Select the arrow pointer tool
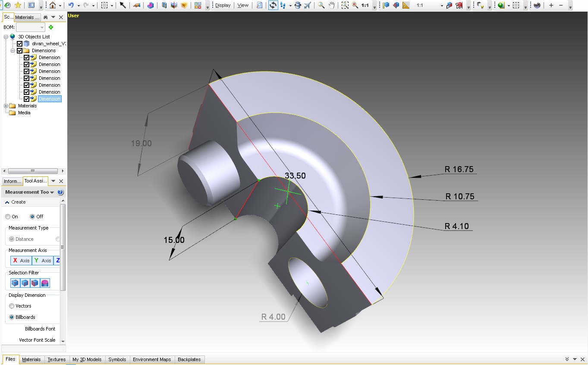This screenshot has width=588, height=365. pyautogui.click(x=123, y=5)
